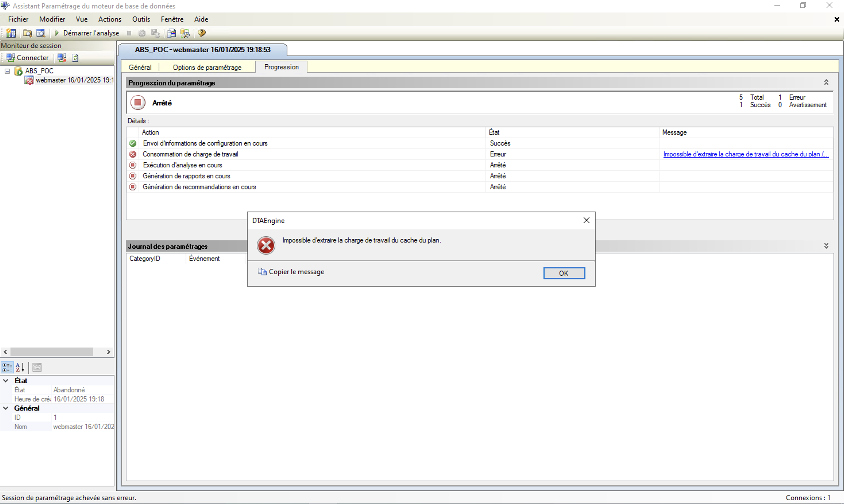Image resolution: width=844 pixels, height=504 pixels.
Task: Click Démarrer l'analyse
Action: pyautogui.click(x=91, y=33)
